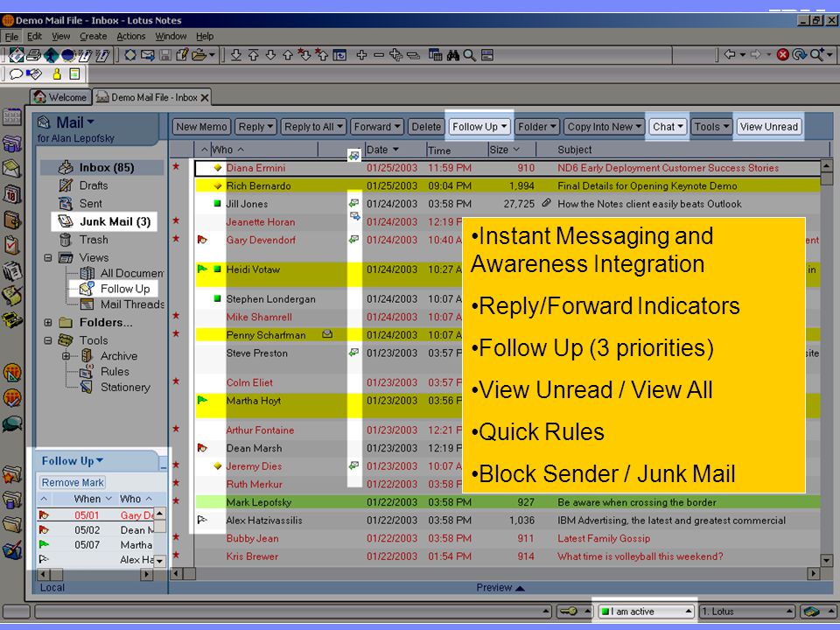This screenshot has height=630, width=840.
Task: Open the Reply to All dropdown
Action: coord(313,126)
